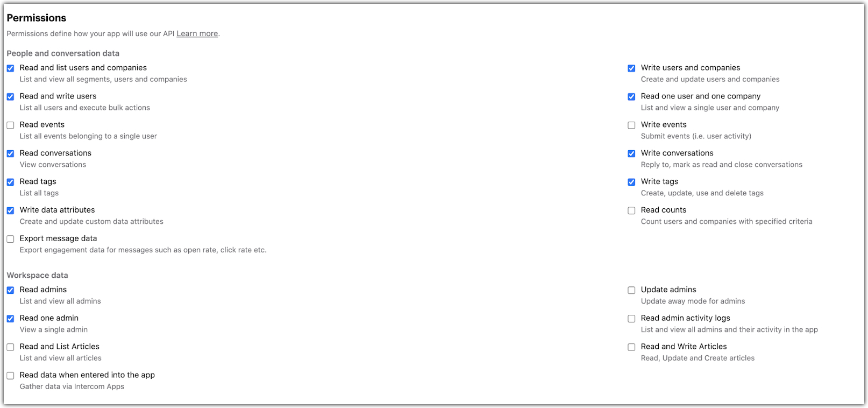The image size is (868, 408).
Task: Uncheck Read and list users and companies
Action: 10,68
